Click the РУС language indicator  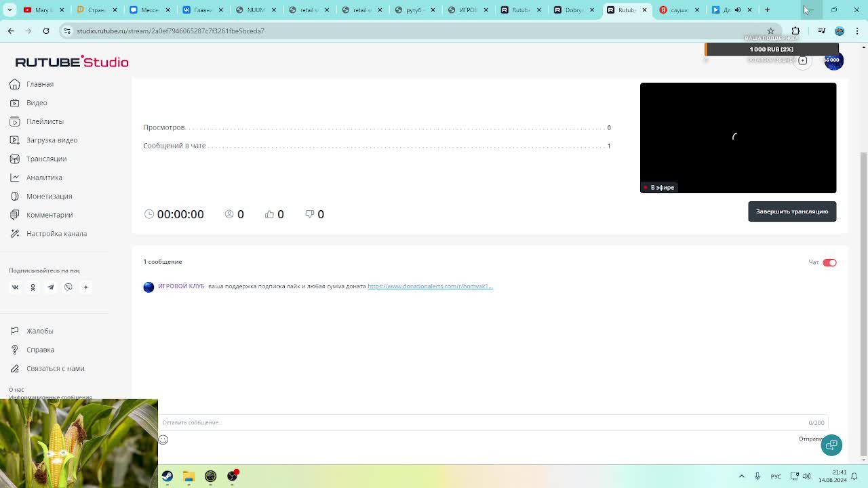pos(776,476)
